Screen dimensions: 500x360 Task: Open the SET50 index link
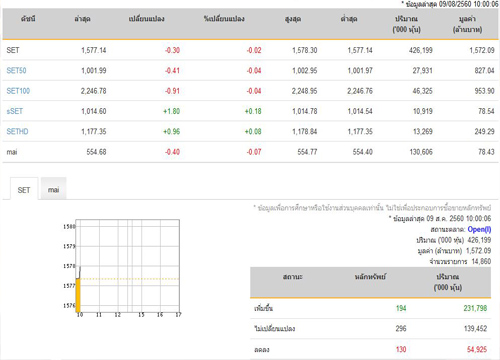tap(16, 71)
